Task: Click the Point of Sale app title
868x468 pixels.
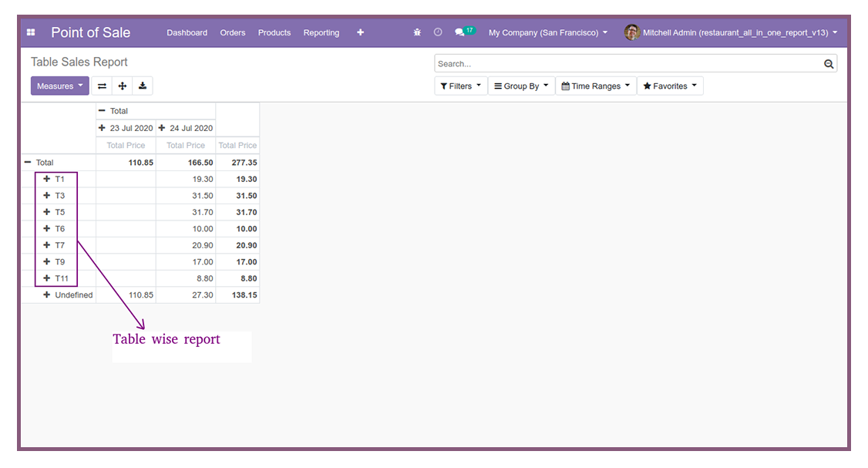Action: [x=91, y=32]
